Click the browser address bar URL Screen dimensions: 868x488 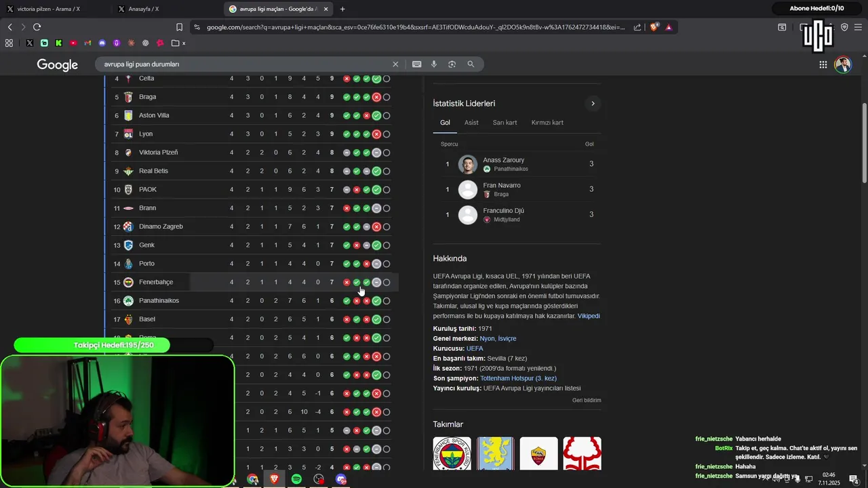pyautogui.click(x=415, y=27)
